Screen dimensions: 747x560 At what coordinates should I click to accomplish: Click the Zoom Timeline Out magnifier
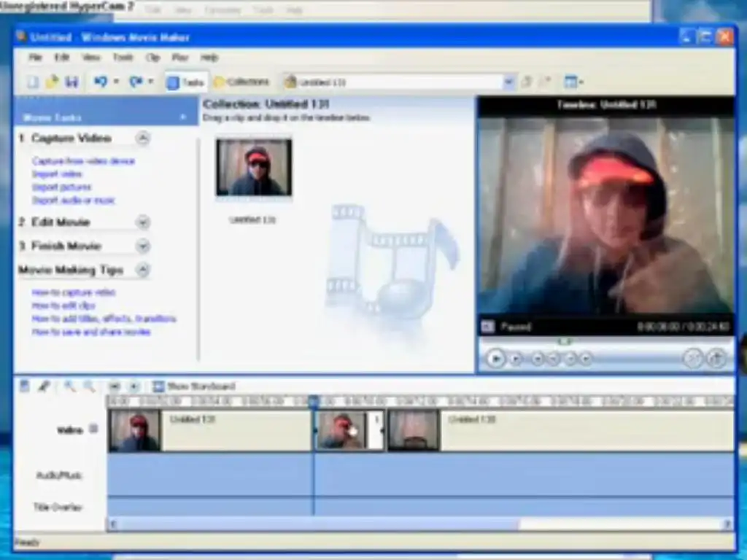(89, 386)
